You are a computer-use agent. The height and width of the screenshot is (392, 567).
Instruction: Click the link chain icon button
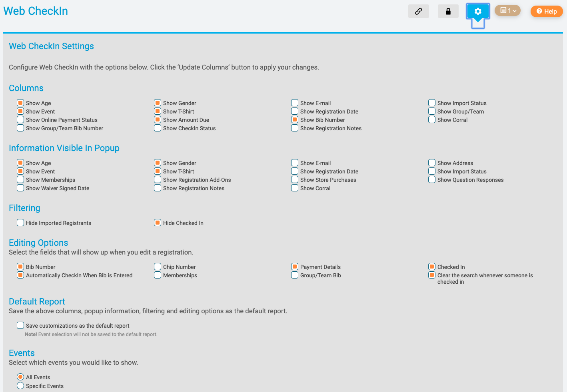(x=418, y=11)
